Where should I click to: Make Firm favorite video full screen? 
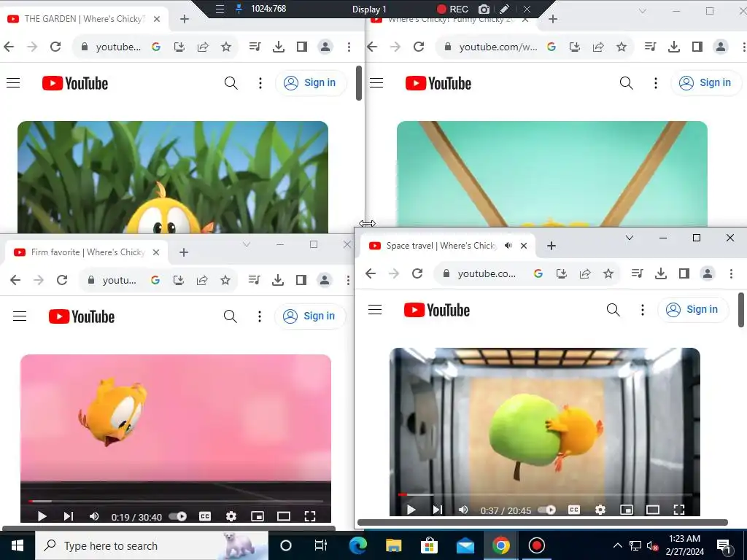point(309,516)
